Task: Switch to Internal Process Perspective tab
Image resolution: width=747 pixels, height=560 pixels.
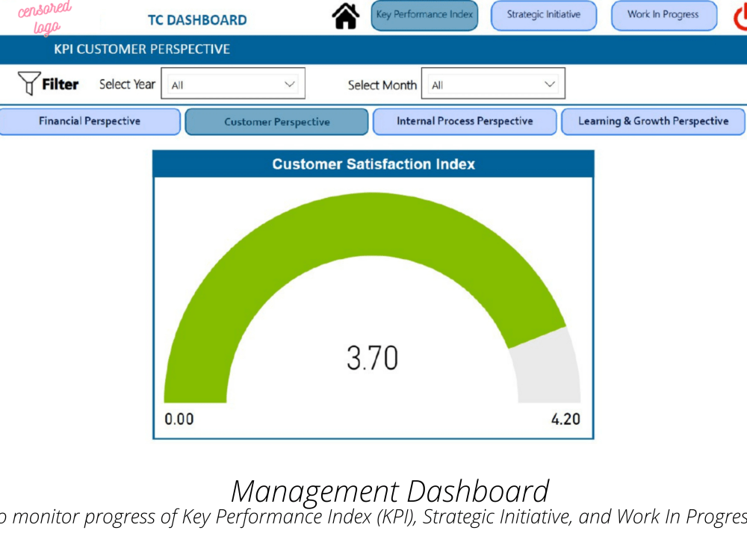Action: click(x=465, y=122)
